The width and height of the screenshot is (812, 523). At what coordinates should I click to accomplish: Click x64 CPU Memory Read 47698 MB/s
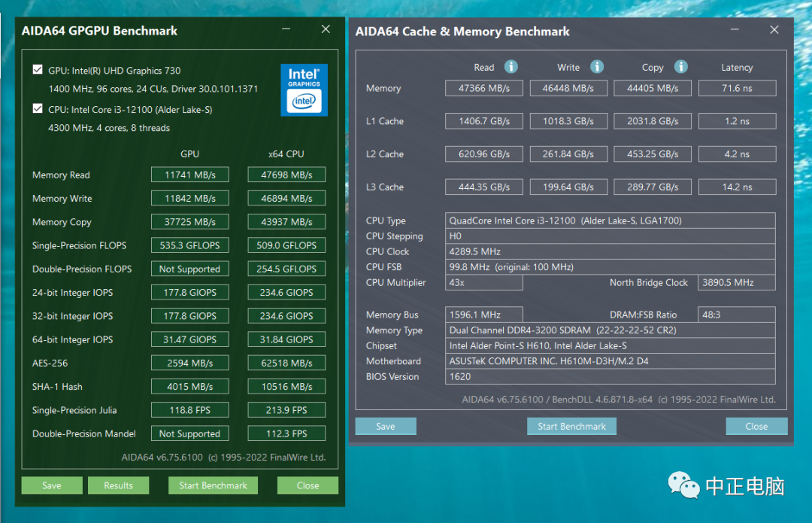(286, 175)
